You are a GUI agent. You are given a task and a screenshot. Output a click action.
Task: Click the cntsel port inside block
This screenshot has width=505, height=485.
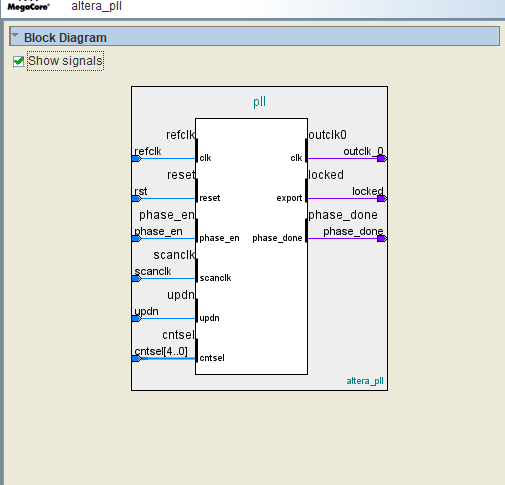point(212,358)
